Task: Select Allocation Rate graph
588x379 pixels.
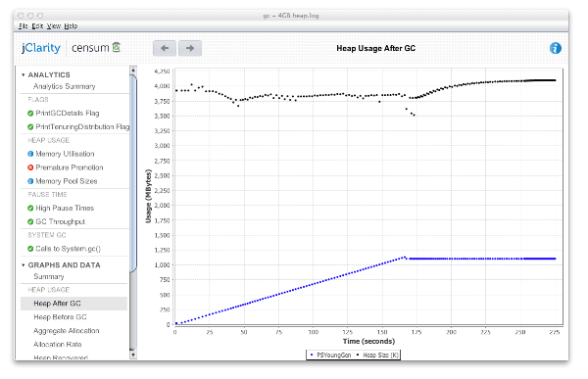Action: (58, 345)
